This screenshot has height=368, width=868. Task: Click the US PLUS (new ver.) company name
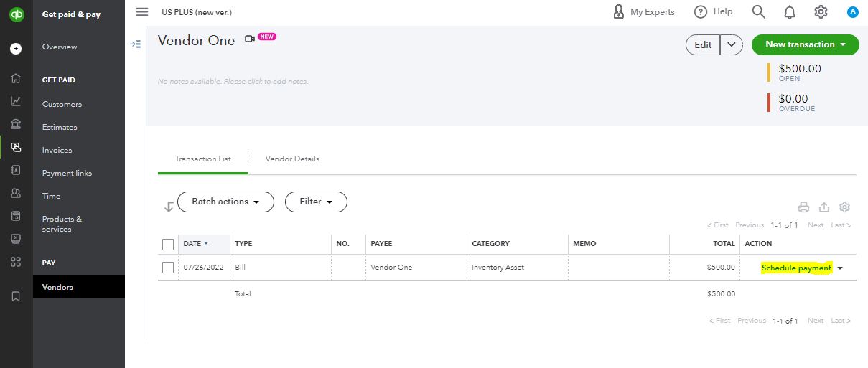(197, 13)
